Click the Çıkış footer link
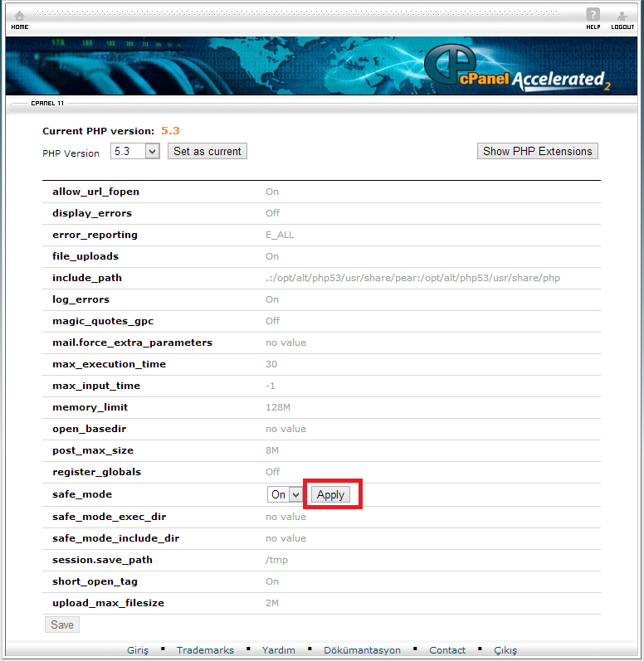The image size is (644, 661). pos(505,650)
